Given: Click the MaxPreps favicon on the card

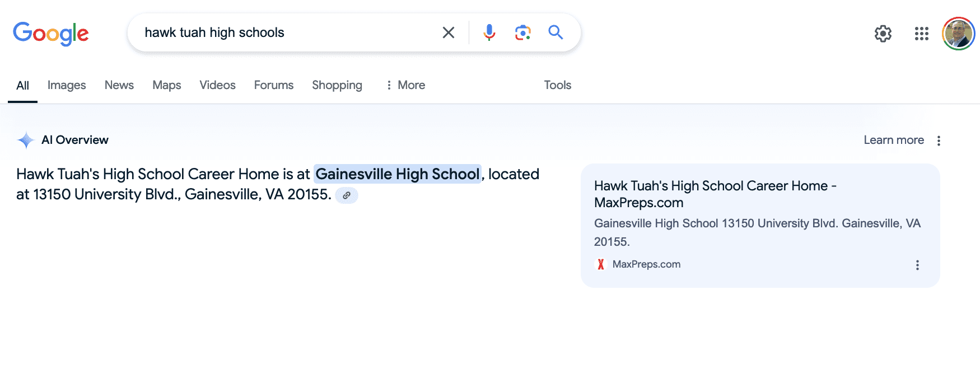Looking at the screenshot, I should pos(601,264).
